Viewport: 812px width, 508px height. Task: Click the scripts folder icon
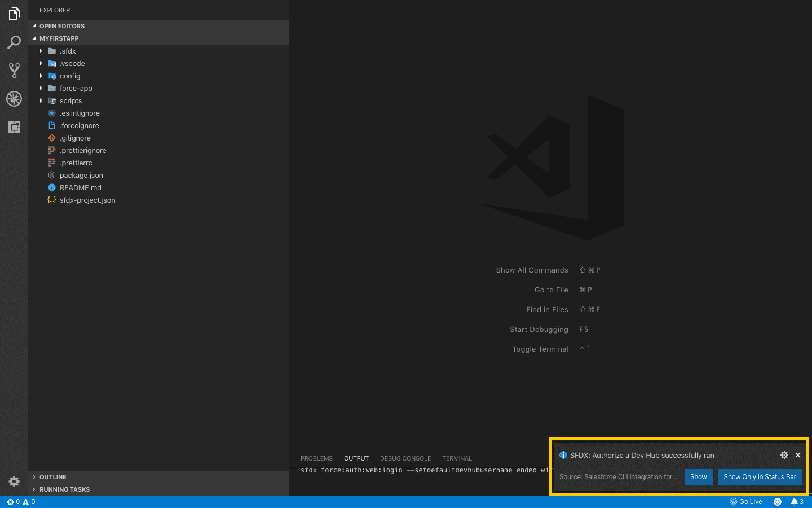pos(52,100)
